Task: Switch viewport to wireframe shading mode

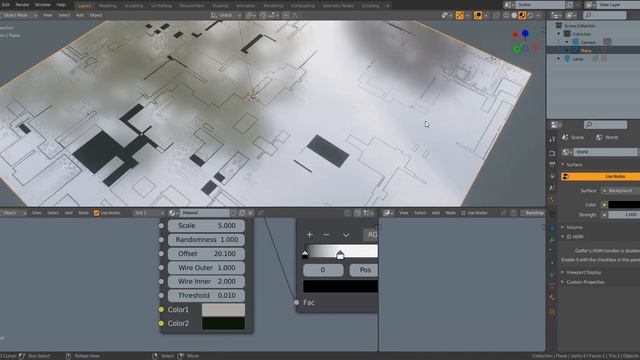Action: pos(506,16)
